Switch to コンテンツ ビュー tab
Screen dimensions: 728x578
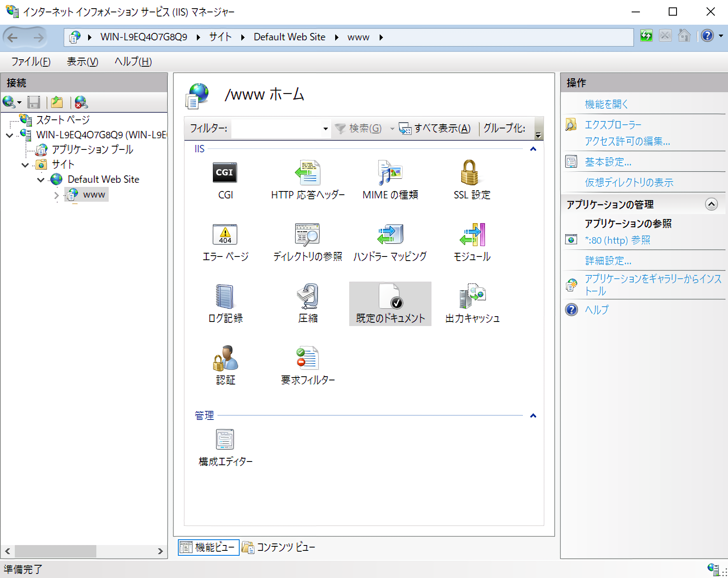tap(279, 547)
